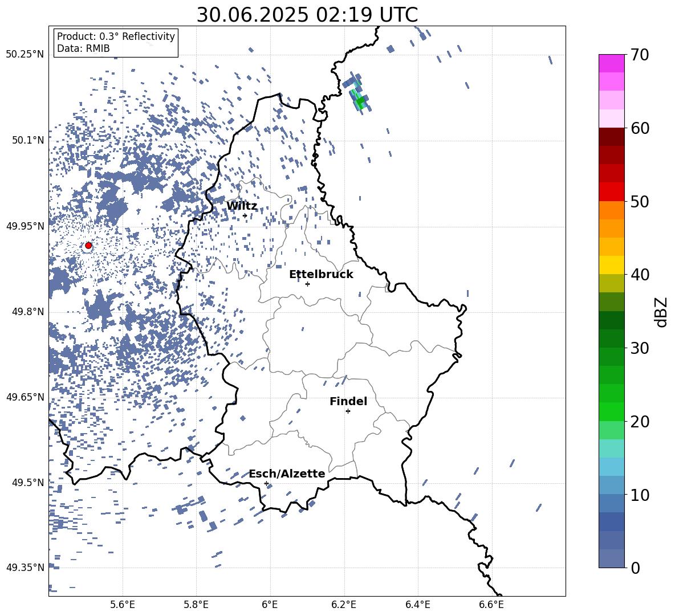
Task: Click the 6.2°E longitude tick label
Action: (344, 605)
